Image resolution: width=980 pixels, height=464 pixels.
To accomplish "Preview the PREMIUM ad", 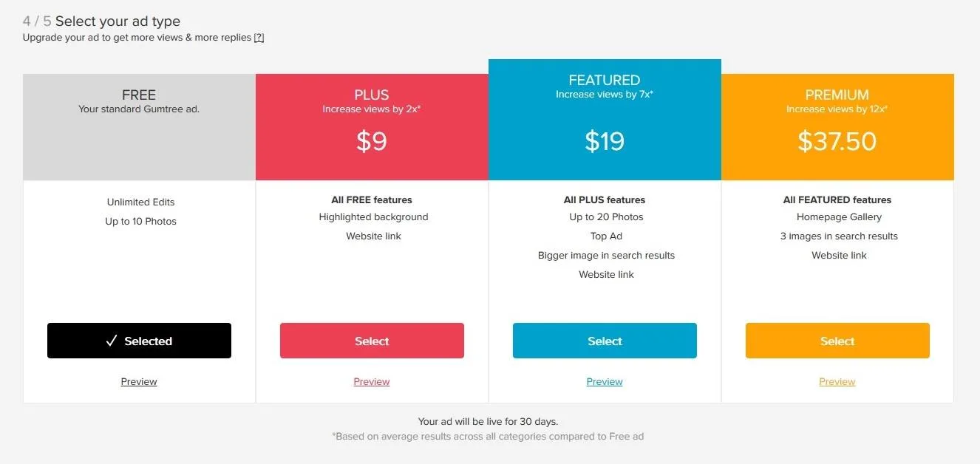I will pyautogui.click(x=837, y=382).
